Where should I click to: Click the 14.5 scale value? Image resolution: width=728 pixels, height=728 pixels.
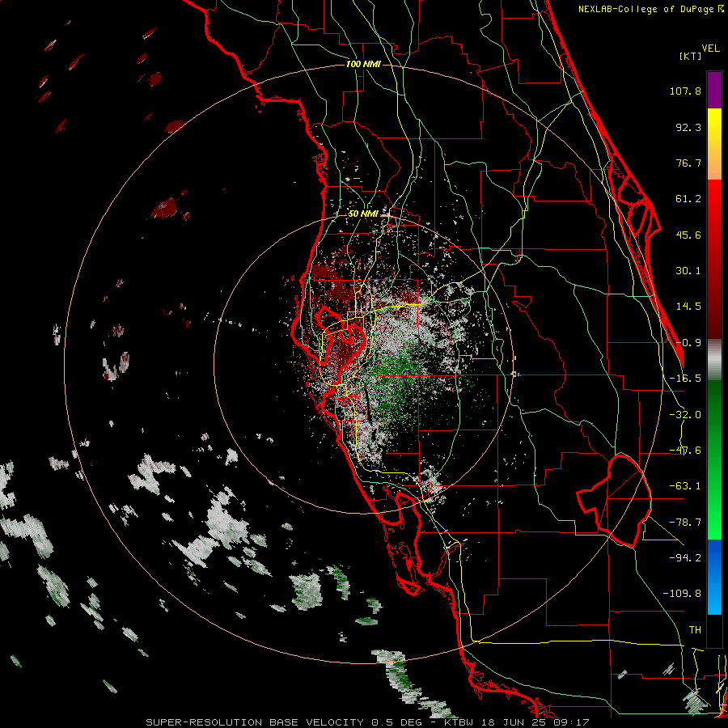click(688, 307)
